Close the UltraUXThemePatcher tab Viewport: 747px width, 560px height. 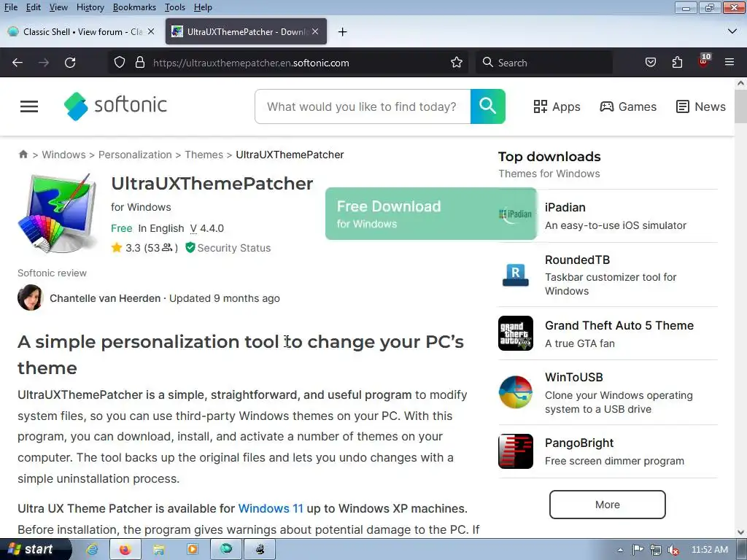point(315,31)
